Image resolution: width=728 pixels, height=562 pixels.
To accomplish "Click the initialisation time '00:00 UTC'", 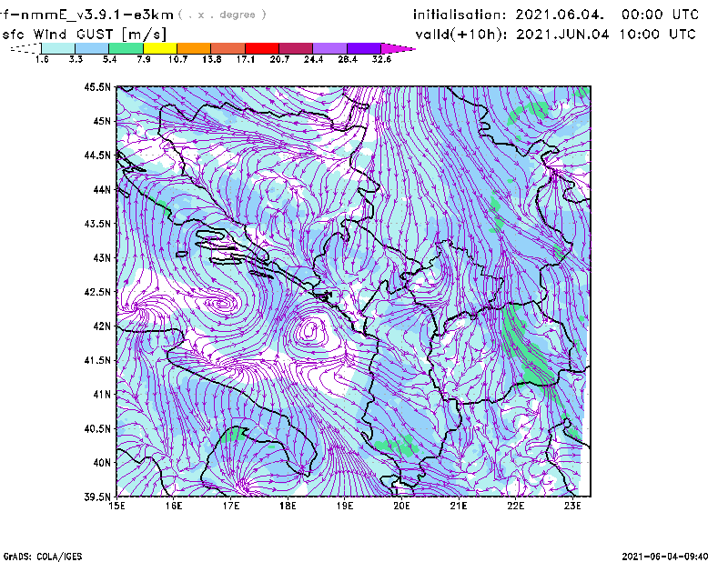I will coord(661,15).
